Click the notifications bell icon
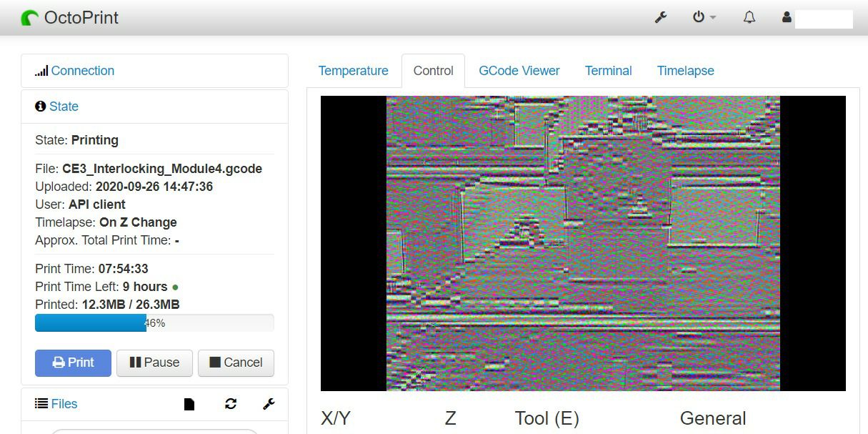Image resolution: width=868 pixels, height=434 pixels. [x=749, y=18]
